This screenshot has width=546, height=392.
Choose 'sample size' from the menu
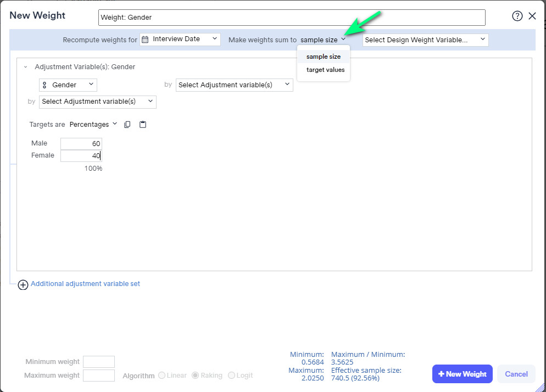pyautogui.click(x=324, y=57)
